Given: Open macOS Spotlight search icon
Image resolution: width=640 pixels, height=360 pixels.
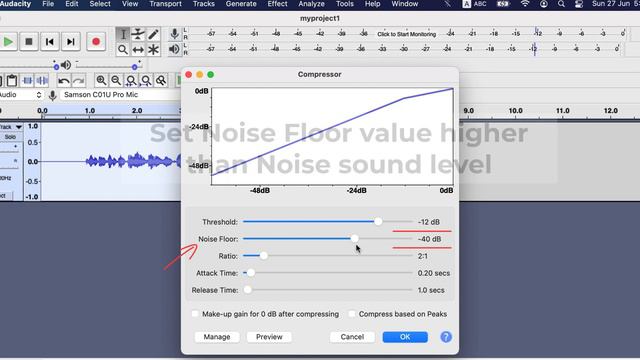Looking at the screenshot, I should tap(561, 4).
